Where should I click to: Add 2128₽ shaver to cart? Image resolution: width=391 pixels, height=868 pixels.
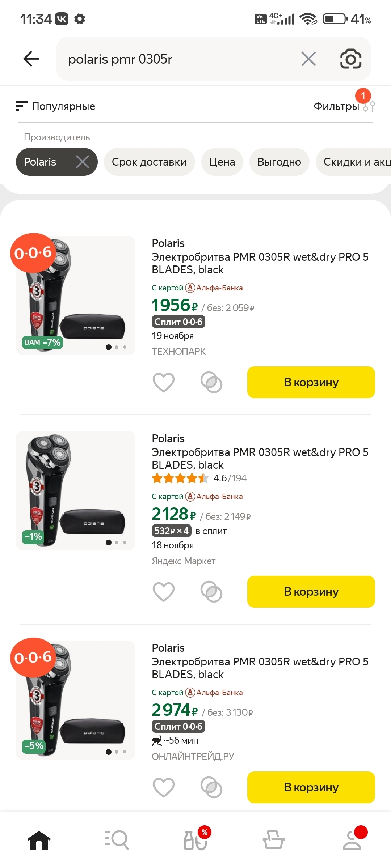pyautogui.click(x=311, y=592)
